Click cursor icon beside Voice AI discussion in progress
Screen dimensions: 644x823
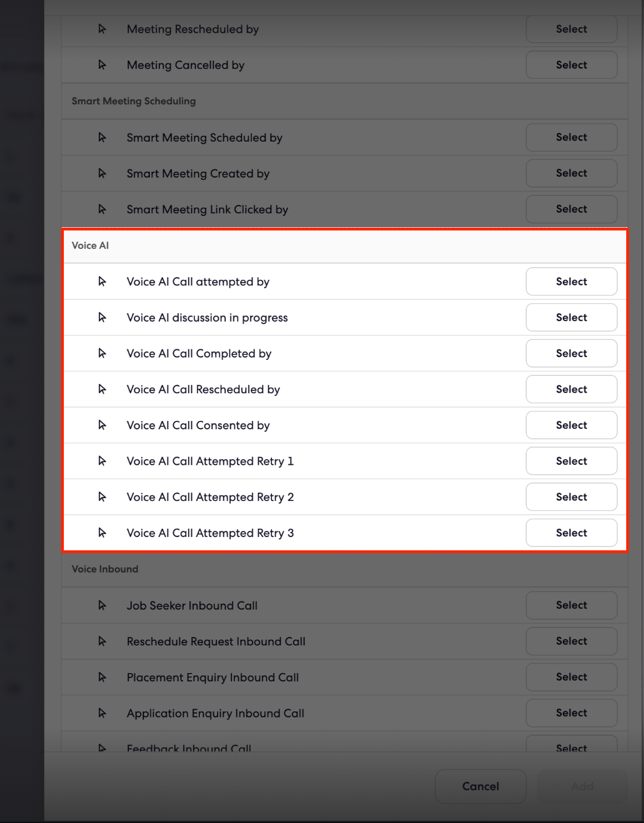[x=102, y=317]
